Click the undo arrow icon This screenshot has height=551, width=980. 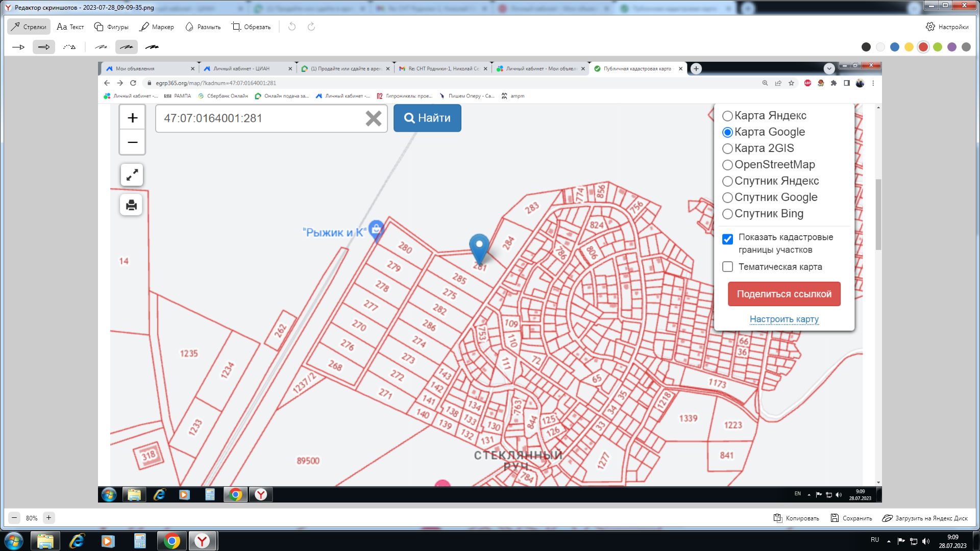292,27
